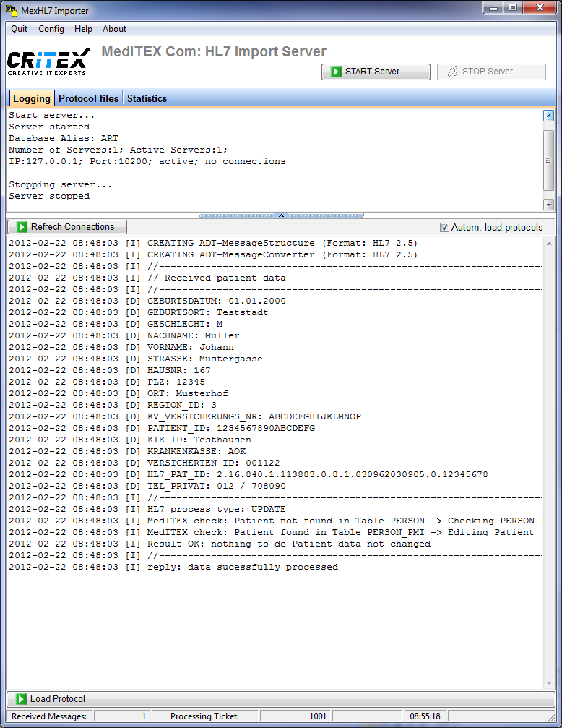Screen dimensions: 562x728
Task: Collapse the upper log pane via splitter arrow
Action: [281, 215]
